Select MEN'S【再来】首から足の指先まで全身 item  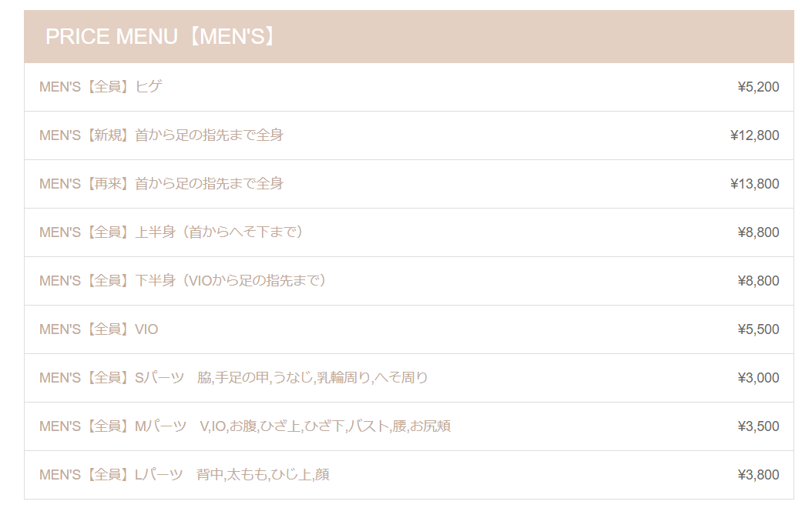click(x=161, y=184)
